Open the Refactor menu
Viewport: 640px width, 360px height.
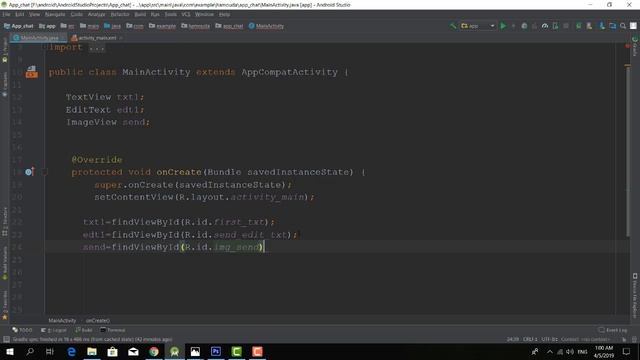(x=120, y=14)
